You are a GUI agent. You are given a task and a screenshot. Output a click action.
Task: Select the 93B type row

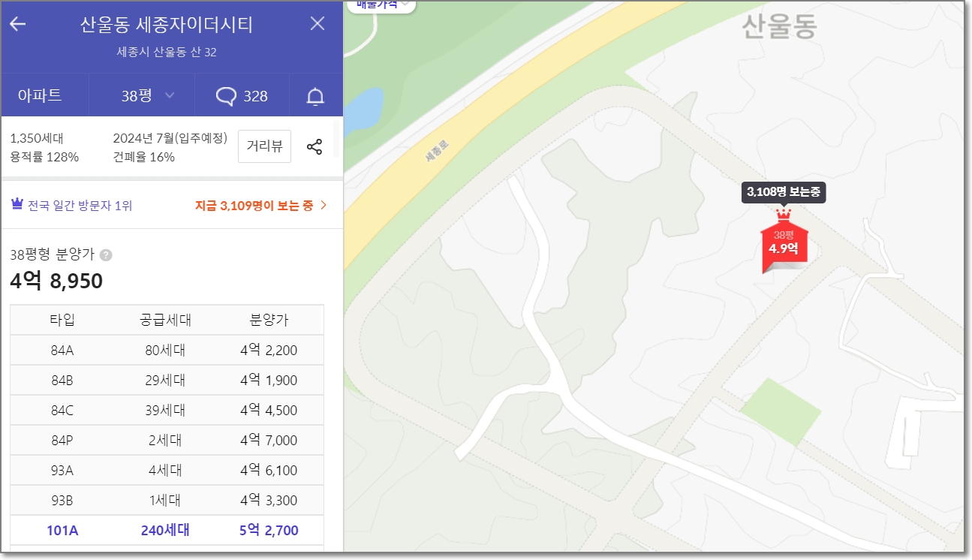click(167, 500)
